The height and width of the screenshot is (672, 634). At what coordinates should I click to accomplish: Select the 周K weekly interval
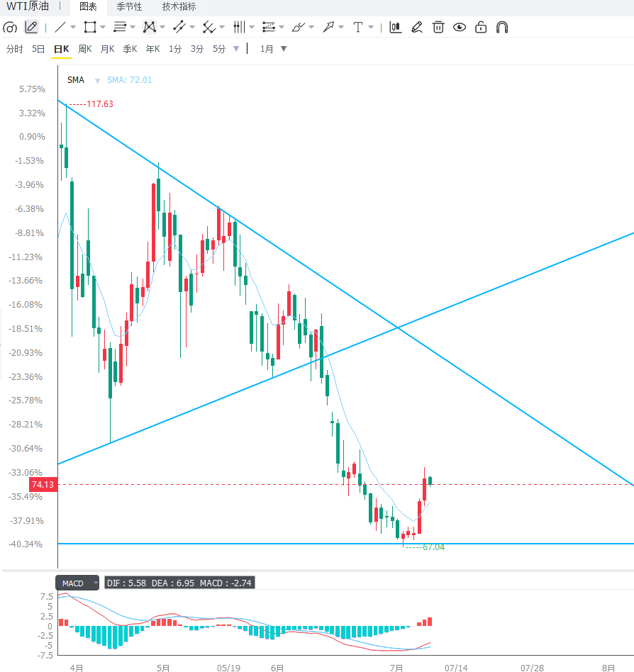coord(84,49)
